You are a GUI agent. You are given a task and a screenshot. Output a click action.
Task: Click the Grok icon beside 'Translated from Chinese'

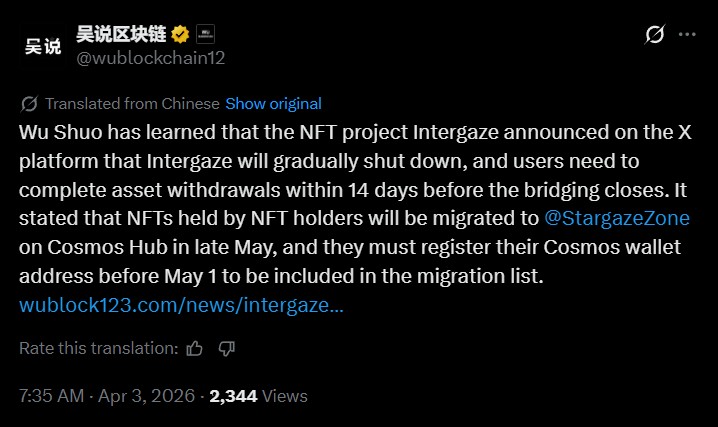(30, 104)
